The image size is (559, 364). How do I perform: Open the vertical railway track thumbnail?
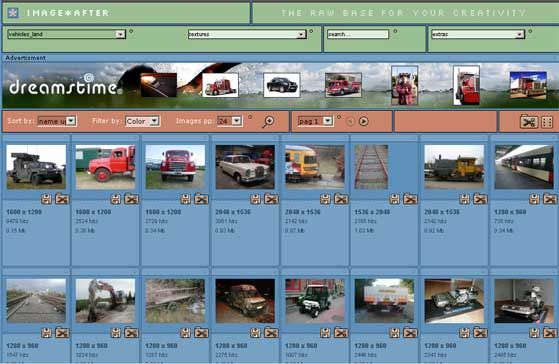pos(371,167)
